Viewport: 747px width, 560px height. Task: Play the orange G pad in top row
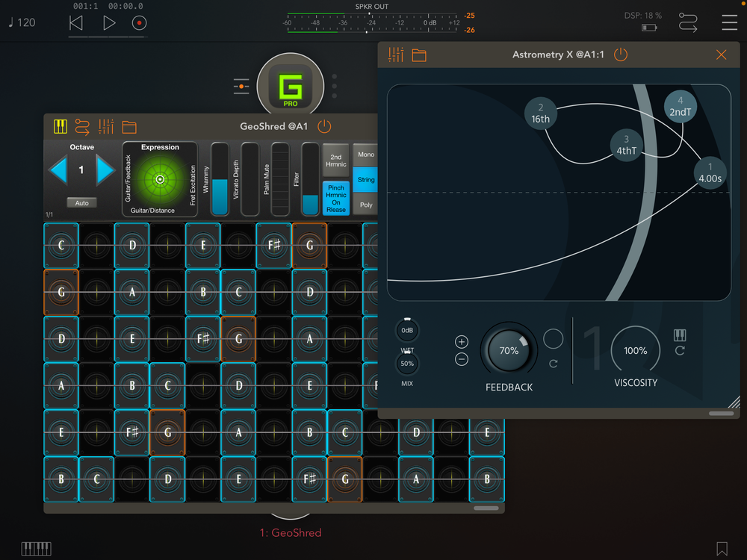click(x=310, y=245)
